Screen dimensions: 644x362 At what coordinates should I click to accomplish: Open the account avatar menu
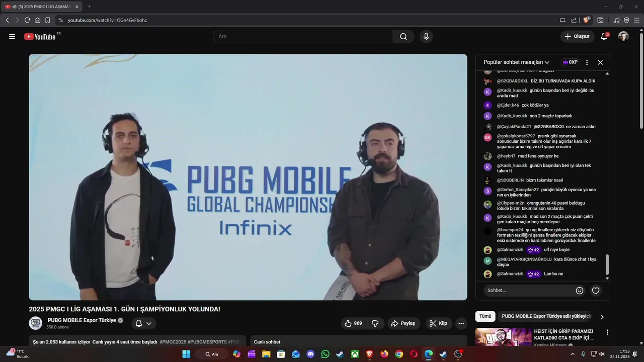623,36
